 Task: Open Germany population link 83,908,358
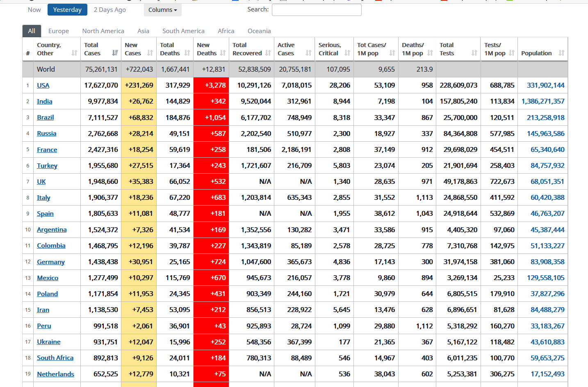(x=547, y=262)
